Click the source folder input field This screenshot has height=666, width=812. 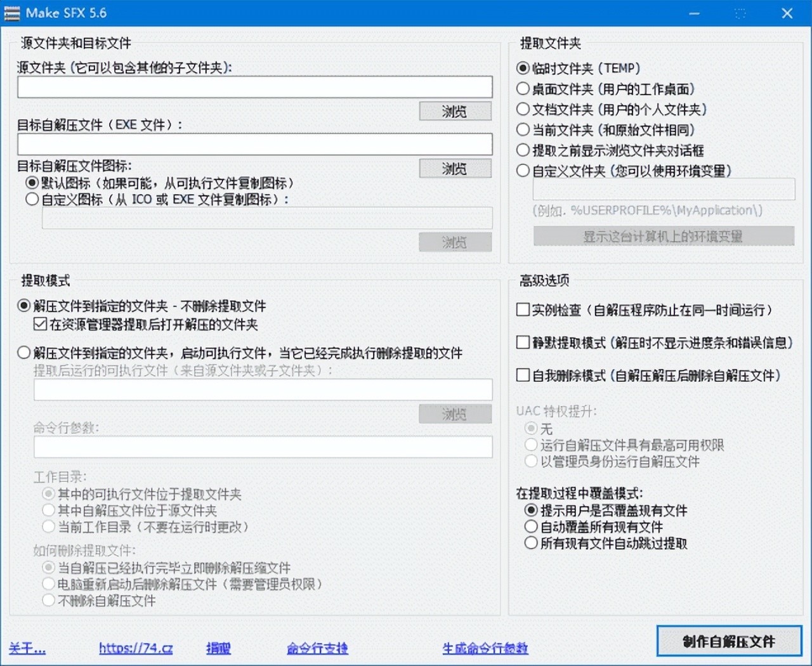pos(254,88)
